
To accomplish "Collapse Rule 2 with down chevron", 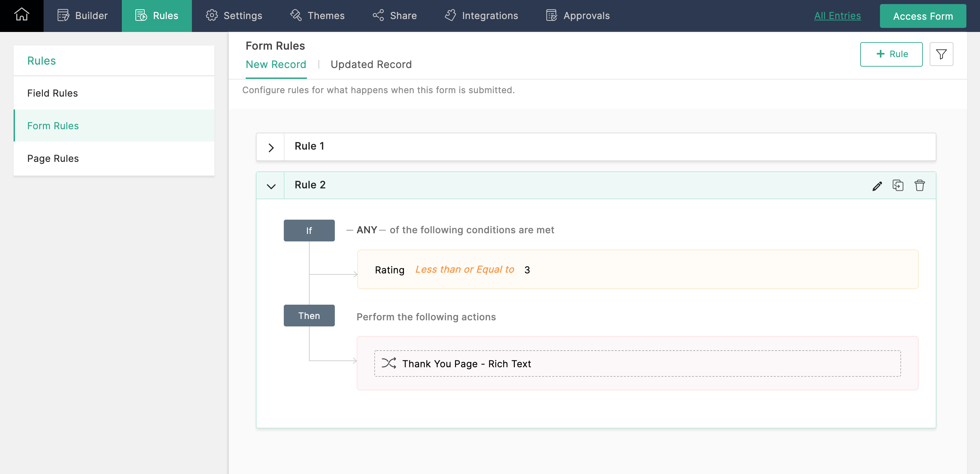I will [271, 186].
